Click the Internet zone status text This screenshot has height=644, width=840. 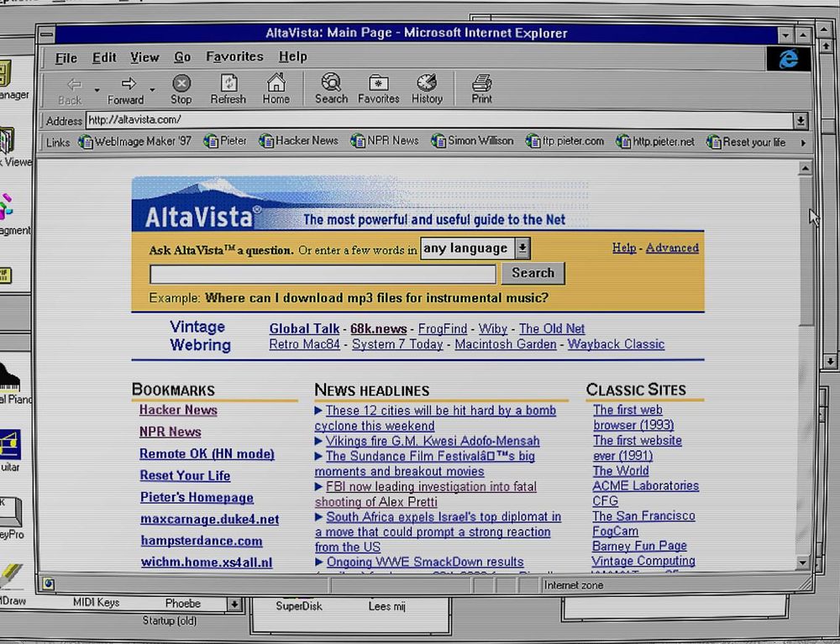tap(574, 585)
